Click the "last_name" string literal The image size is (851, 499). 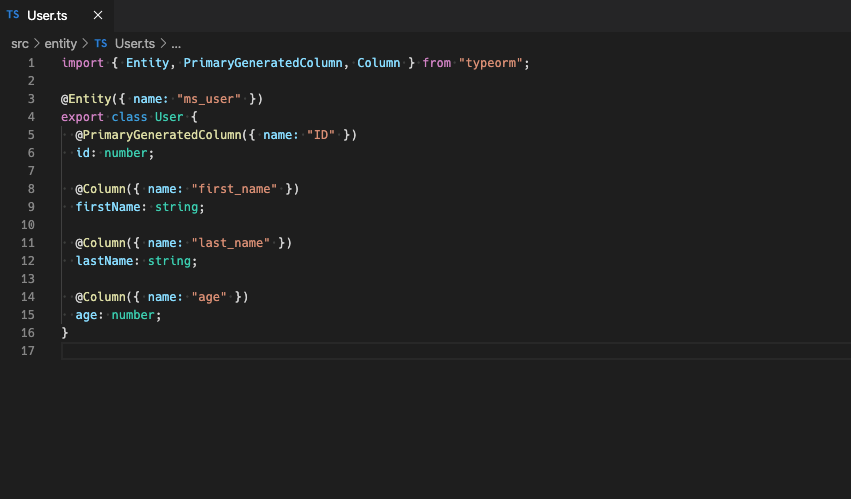(x=231, y=243)
